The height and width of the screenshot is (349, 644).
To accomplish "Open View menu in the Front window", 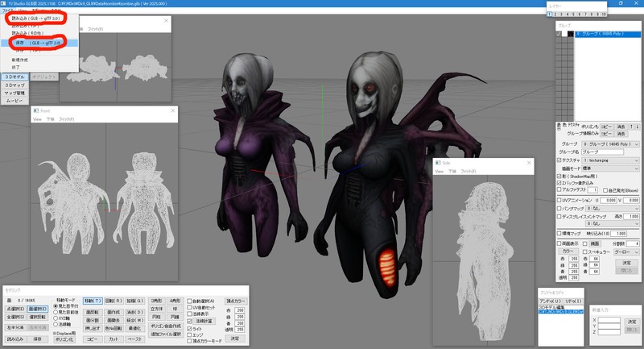I will point(37,119).
